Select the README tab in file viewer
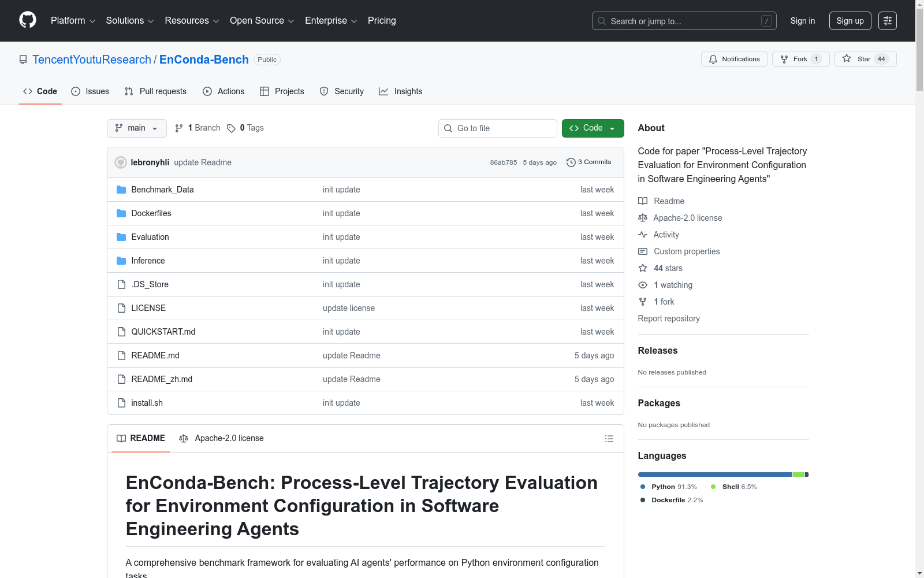924x578 pixels. (141, 439)
